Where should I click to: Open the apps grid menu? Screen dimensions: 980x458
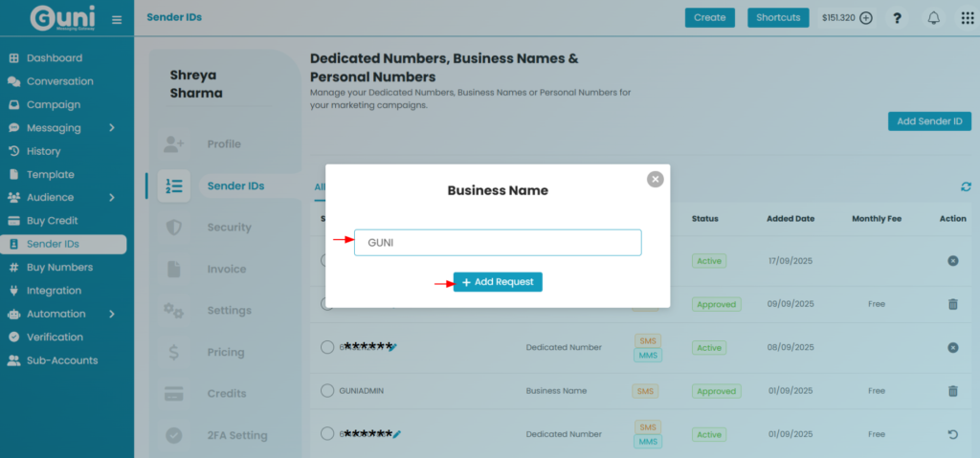coord(968,18)
